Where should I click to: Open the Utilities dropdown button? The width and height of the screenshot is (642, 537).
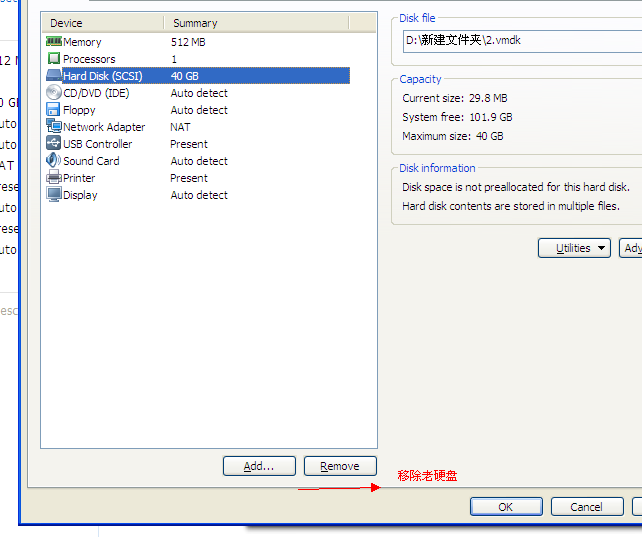pos(574,248)
